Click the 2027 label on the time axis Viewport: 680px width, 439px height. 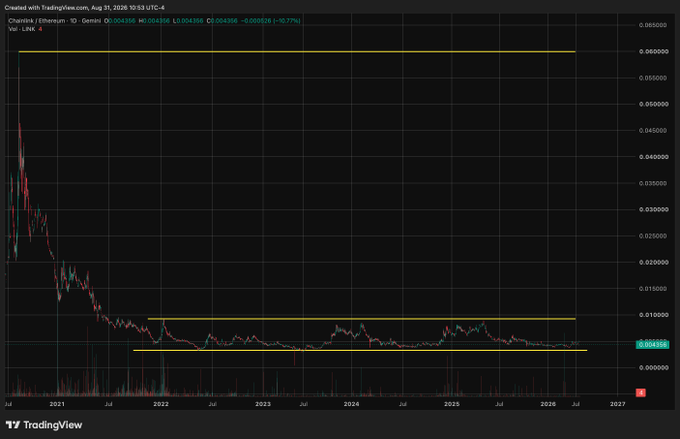click(x=618, y=404)
